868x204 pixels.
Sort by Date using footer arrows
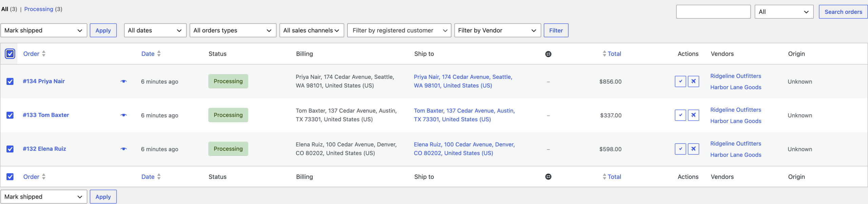[159, 177]
